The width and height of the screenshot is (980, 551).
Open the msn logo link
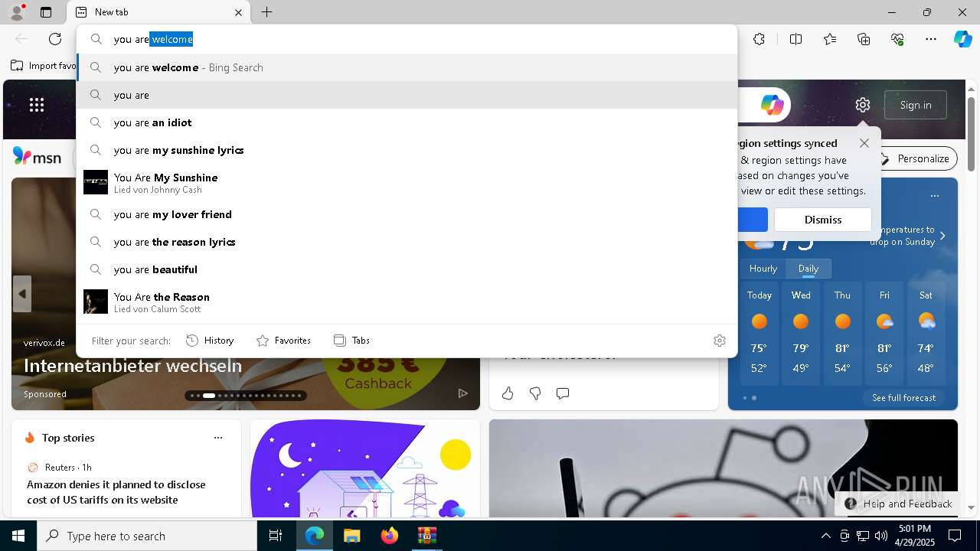coord(37,157)
